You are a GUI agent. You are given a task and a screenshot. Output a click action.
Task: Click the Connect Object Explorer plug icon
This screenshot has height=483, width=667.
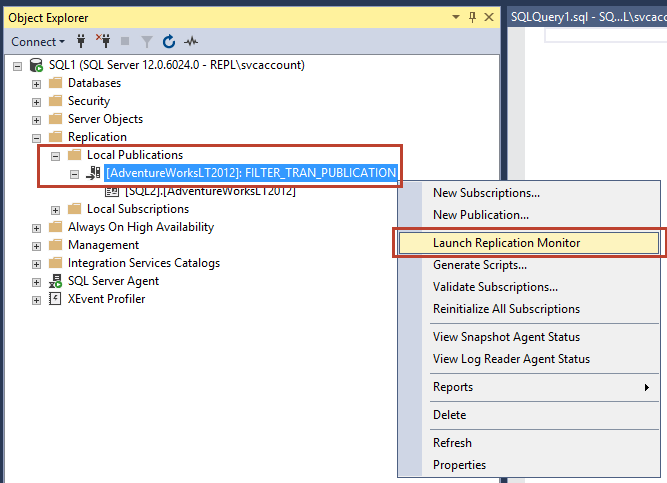[x=81, y=41]
